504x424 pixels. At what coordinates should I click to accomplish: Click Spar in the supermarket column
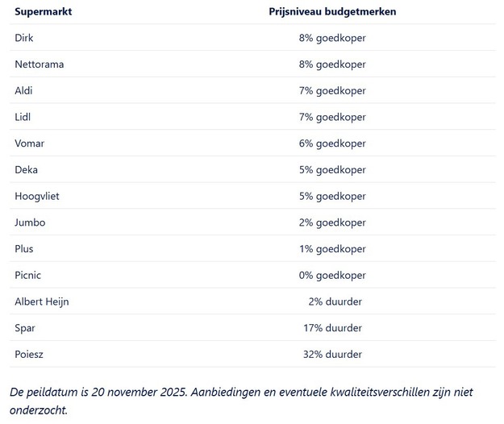25,328
